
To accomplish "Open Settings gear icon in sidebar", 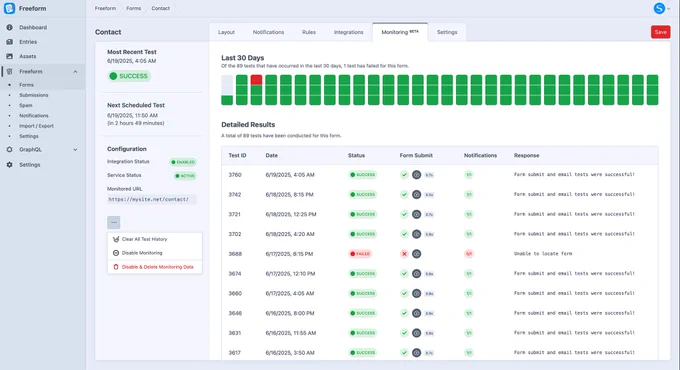I will (10, 165).
